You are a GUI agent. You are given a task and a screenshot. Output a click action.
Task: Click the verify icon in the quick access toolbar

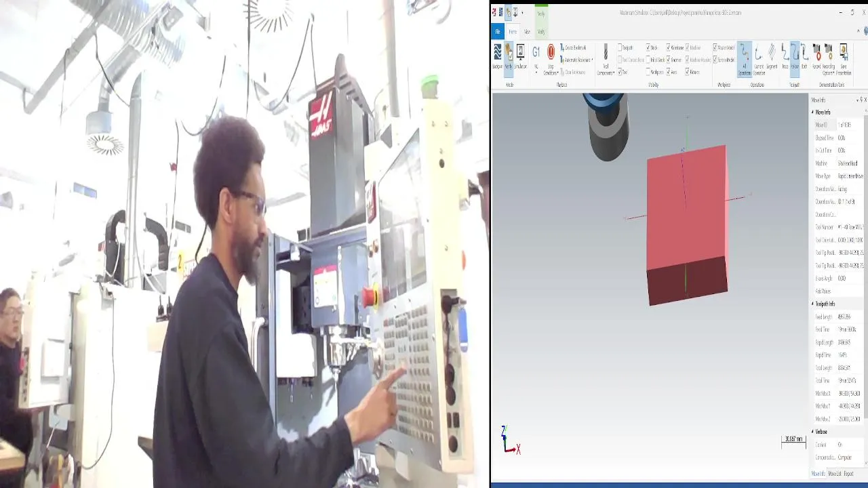508,12
